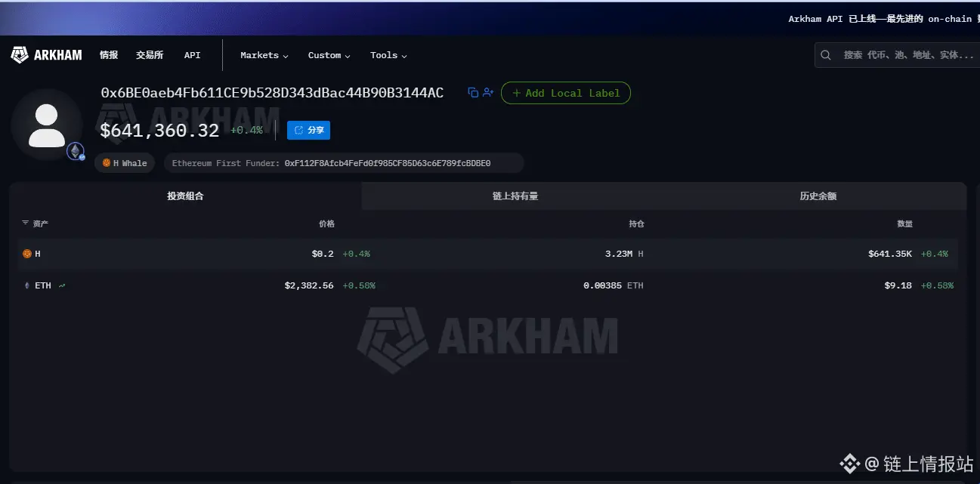Focus the search input field
Viewport: 980px width, 484px height.
pos(898,55)
